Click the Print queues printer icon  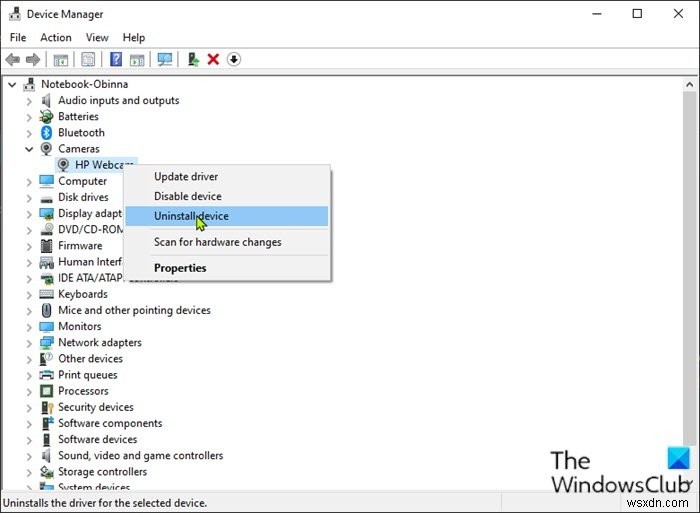point(46,375)
